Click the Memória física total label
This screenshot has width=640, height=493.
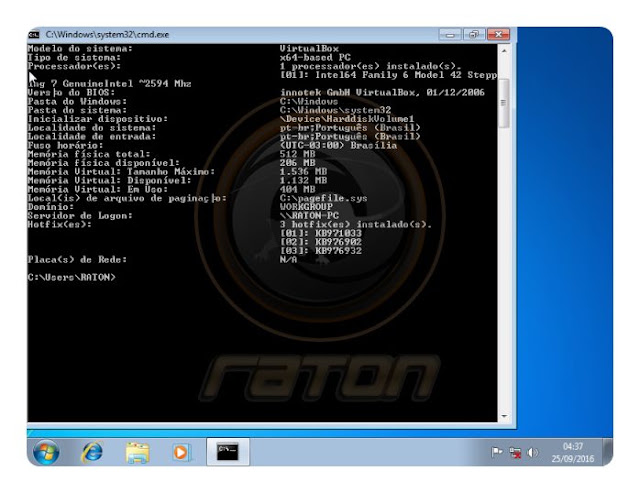coord(89,154)
